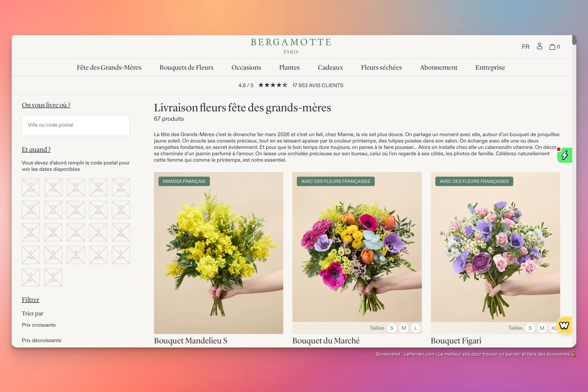Screen dimensions: 588x392
Task: Select size M on Bouquet Figari
Action: 542,328
